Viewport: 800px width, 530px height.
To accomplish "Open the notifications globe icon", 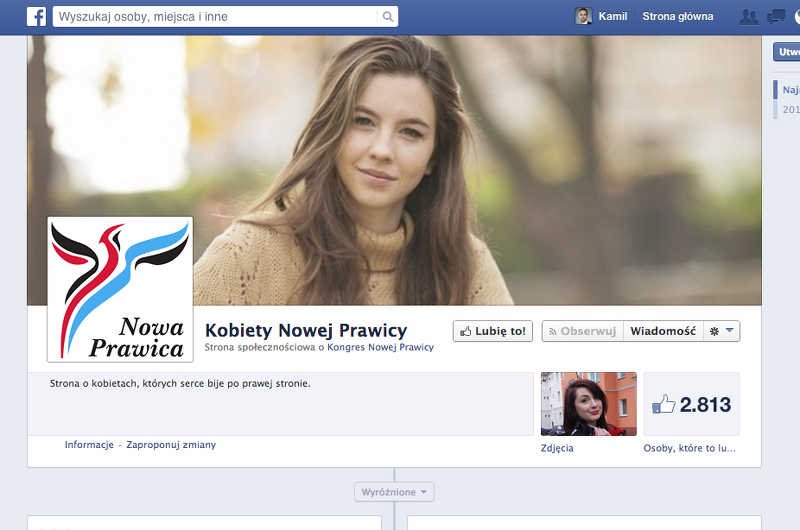I will tap(797, 16).
